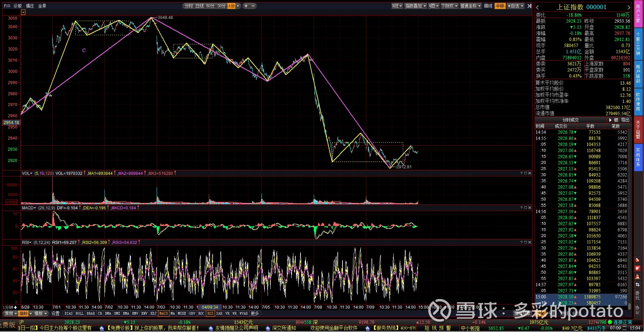Zoom in the chart with plus icon
The width and height of the screenshot is (644, 332).
(x=246, y=6)
